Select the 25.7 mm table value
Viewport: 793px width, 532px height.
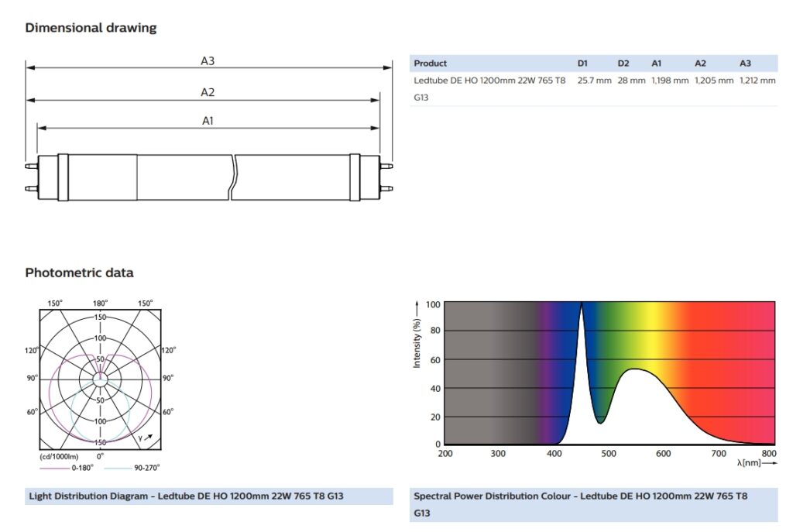(594, 81)
